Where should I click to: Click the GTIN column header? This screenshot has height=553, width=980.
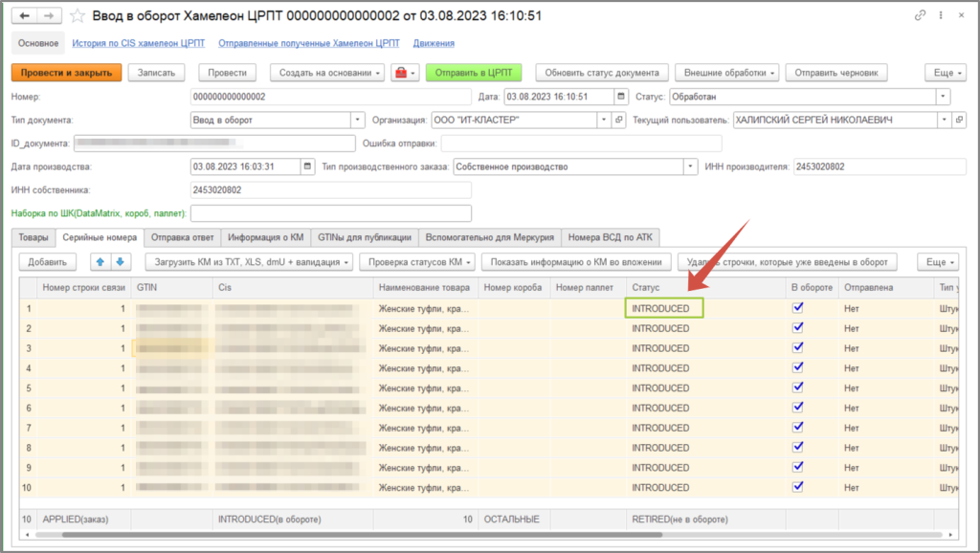click(x=172, y=287)
